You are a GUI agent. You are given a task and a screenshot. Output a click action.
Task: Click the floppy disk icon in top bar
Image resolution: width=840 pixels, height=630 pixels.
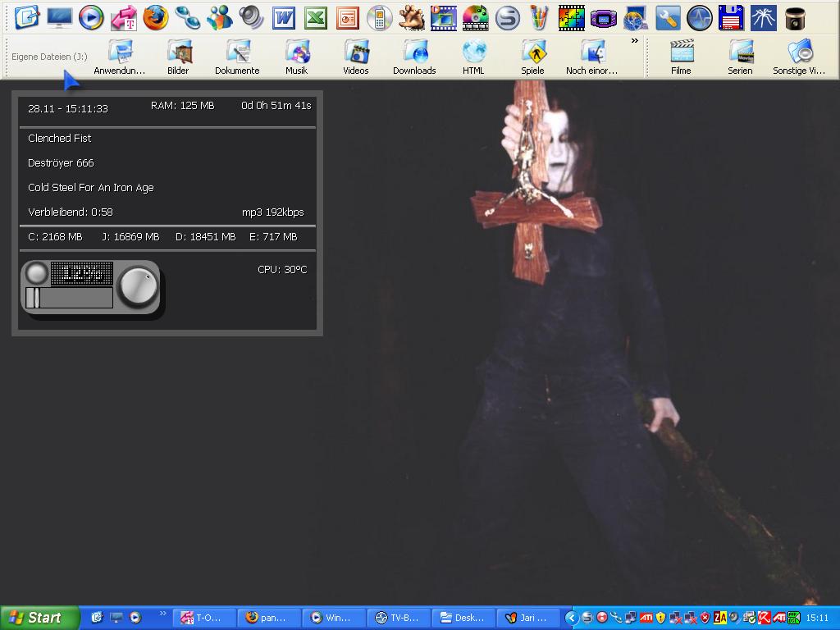[x=731, y=17]
